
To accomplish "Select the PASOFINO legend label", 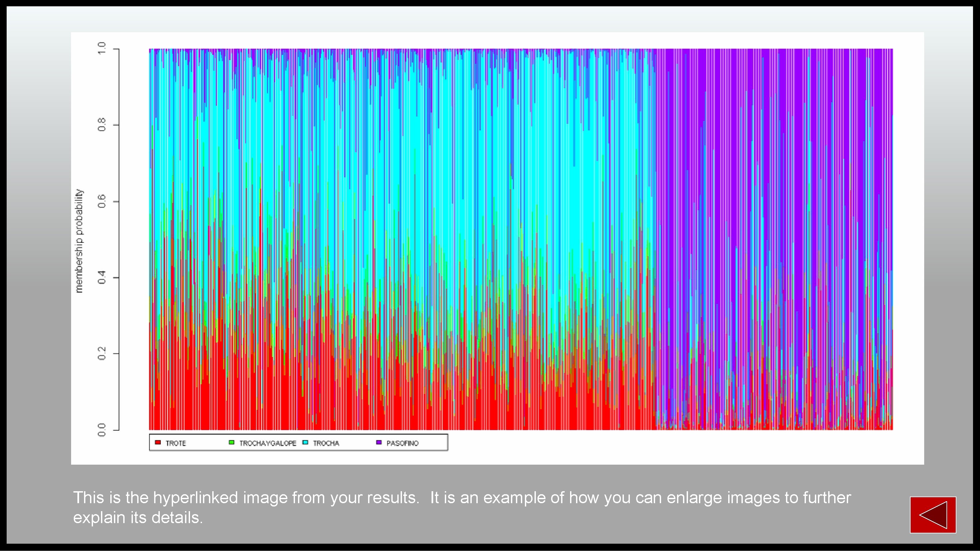I will tap(403, 443).
